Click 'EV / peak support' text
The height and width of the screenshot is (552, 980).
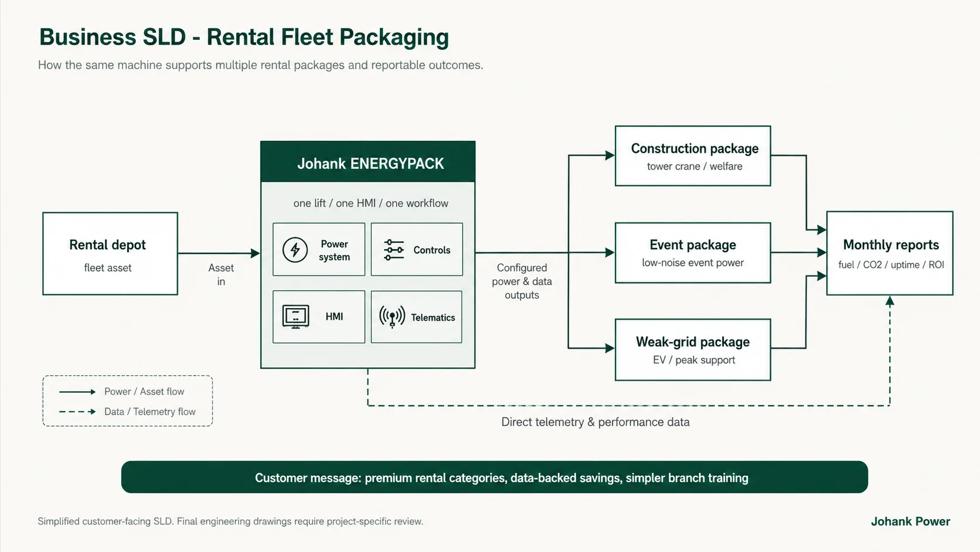pos(694,360)
